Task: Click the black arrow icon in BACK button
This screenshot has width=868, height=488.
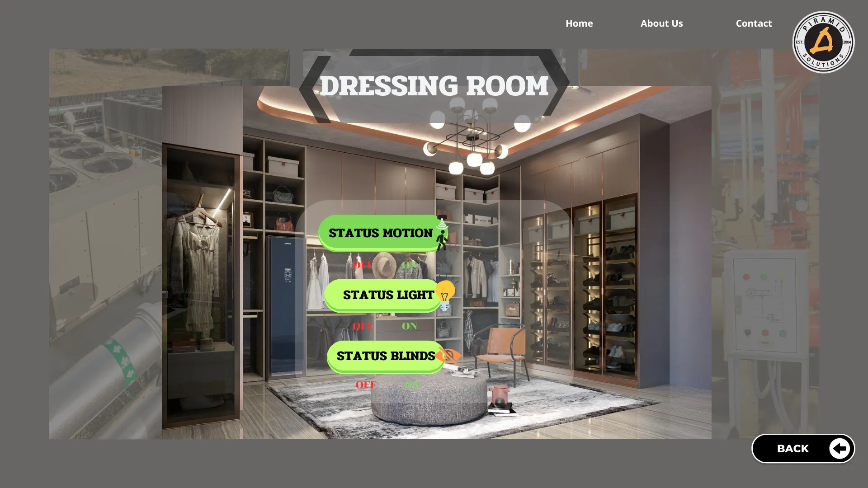Action: [x=840, y=449]
